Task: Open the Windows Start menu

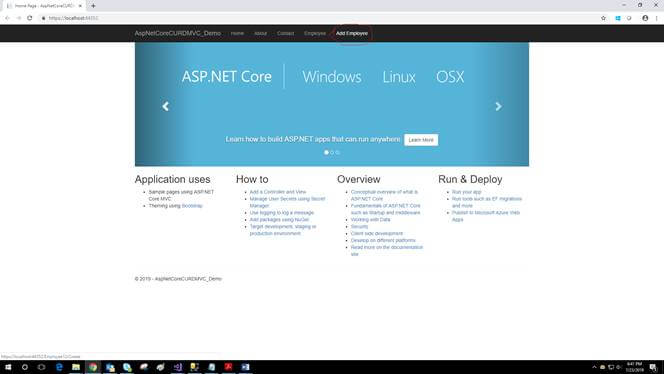Action: click(x=8, y=367)
